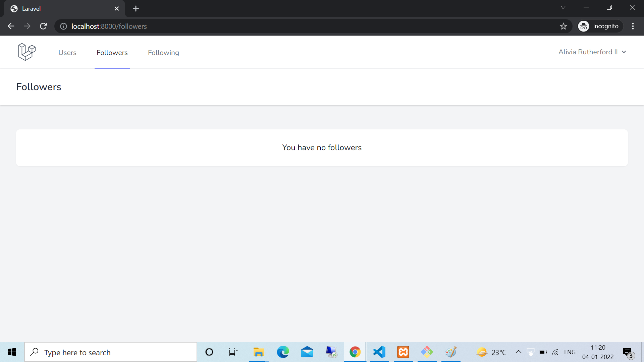Close the Laravel browser tab
644x362 pixels.
(x=117, y=9)
